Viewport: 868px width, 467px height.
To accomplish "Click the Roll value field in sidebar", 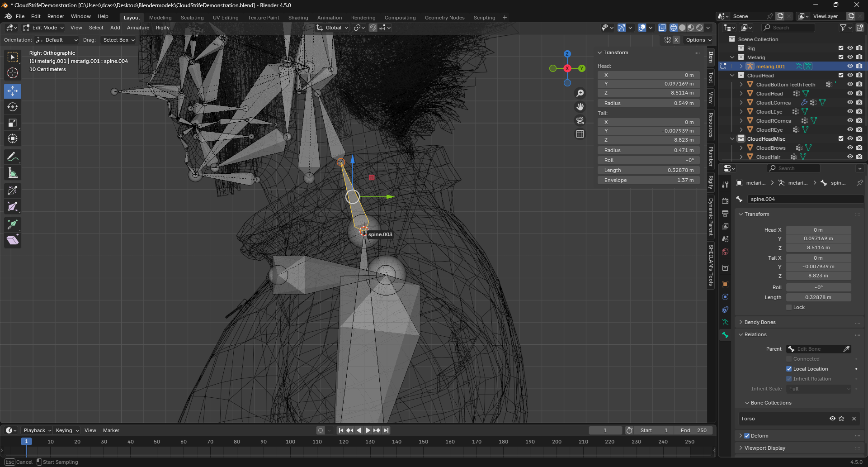I will (x=649, y=160).
